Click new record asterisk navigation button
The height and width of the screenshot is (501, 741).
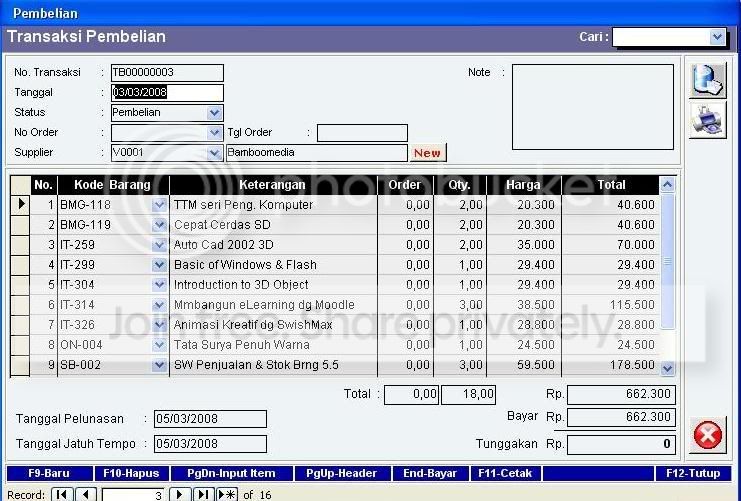227,495
